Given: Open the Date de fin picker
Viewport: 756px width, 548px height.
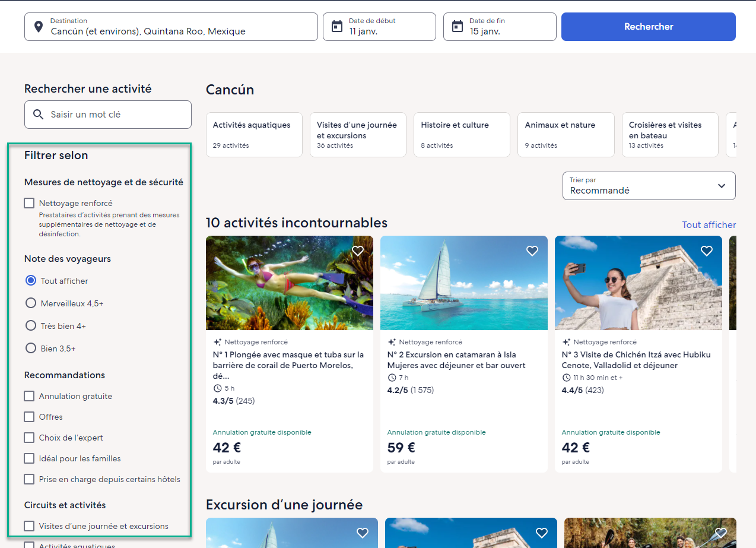Looking at the screenshot, I should [x=500, y=27].
